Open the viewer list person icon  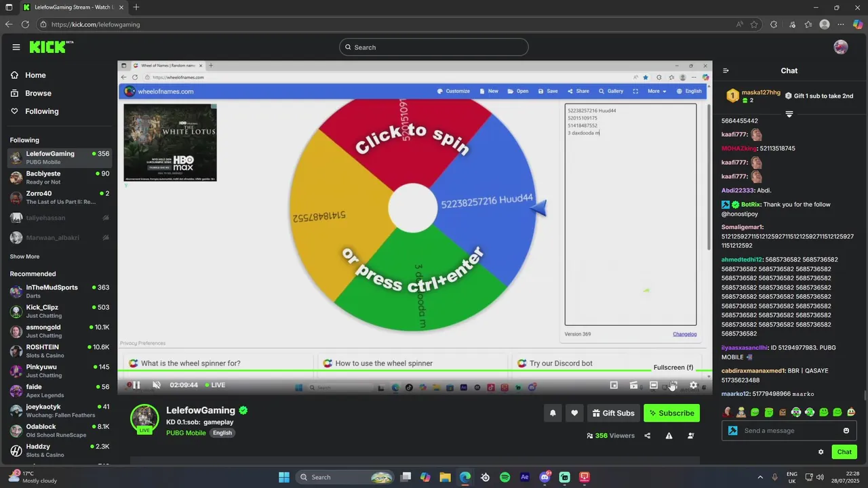tap(691, 436)
